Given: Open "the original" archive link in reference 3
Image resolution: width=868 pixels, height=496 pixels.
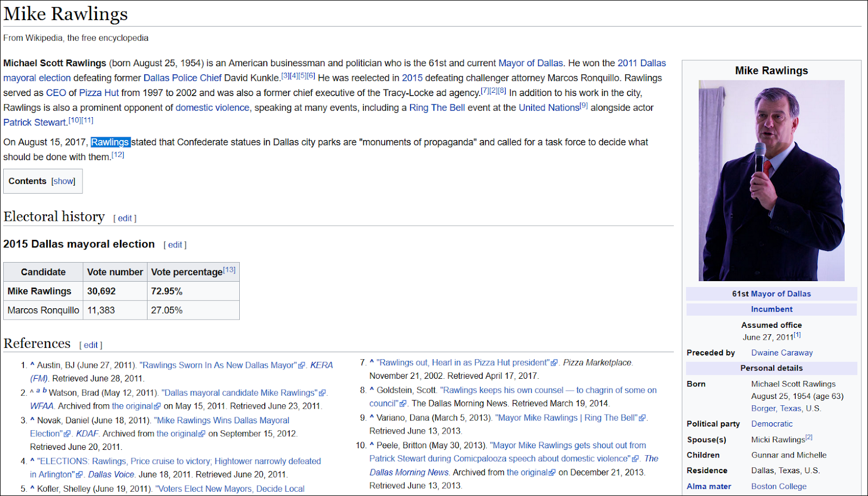Looking at the screenshot, I should (x=177, y=434).
